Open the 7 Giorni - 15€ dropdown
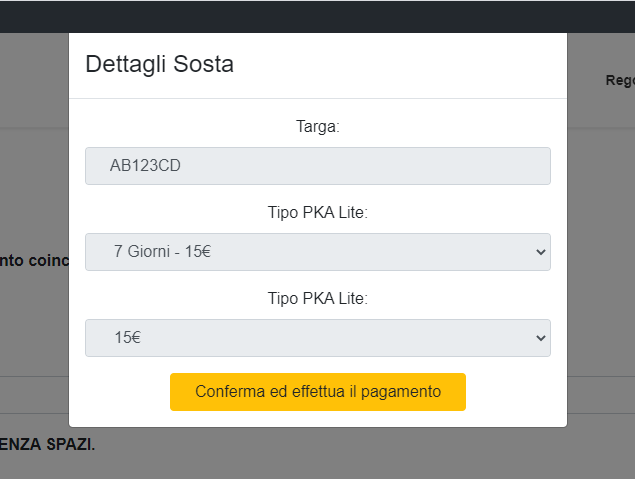Screen dimensions: 635x479 tap(318, 252)
